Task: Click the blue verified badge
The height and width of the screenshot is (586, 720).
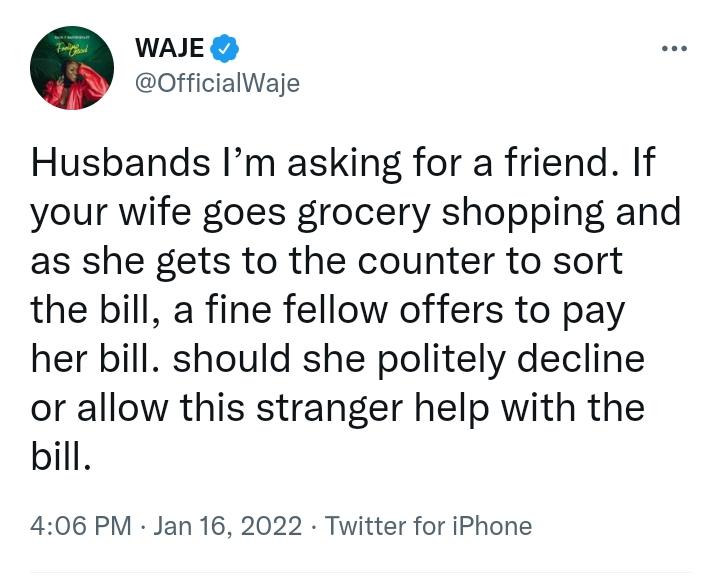Action: [226, 47]
